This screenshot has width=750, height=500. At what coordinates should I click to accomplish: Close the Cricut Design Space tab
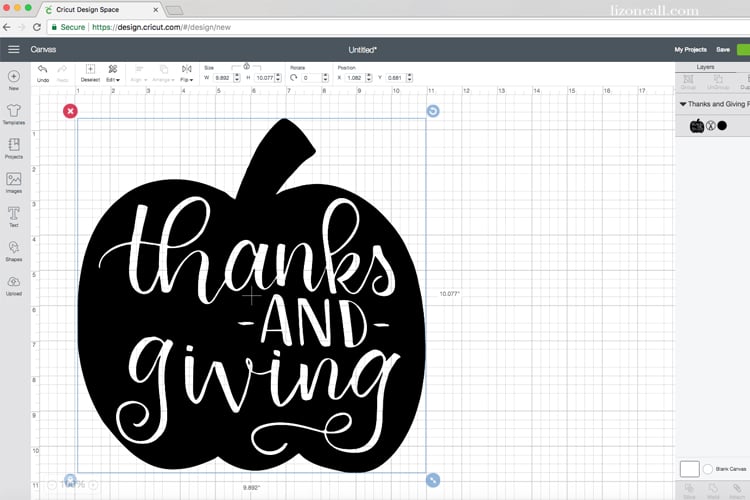(155, 10)
